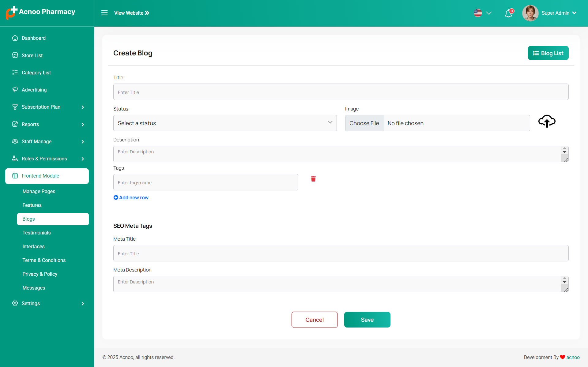The image size is (588, 367).
Task: Click the Add new row link
Action: pos(131,198)
